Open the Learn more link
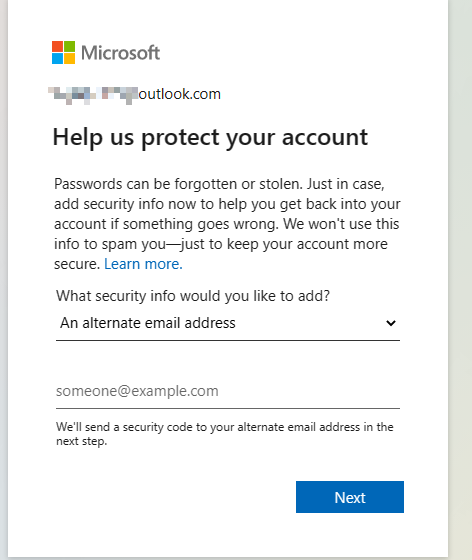Viewport: 472px width, 560px height. 143,264
